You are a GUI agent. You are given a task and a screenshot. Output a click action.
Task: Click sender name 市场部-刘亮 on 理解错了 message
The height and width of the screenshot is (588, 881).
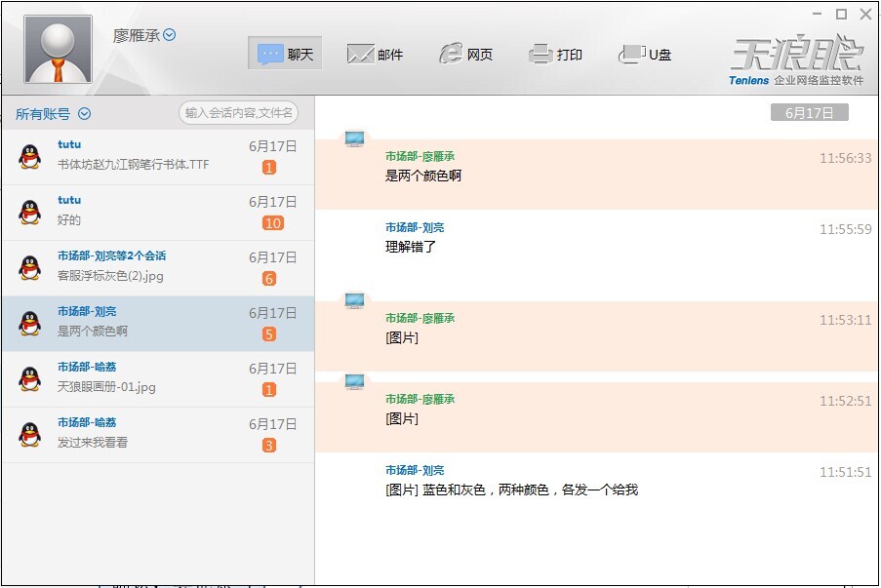(415, 227)
